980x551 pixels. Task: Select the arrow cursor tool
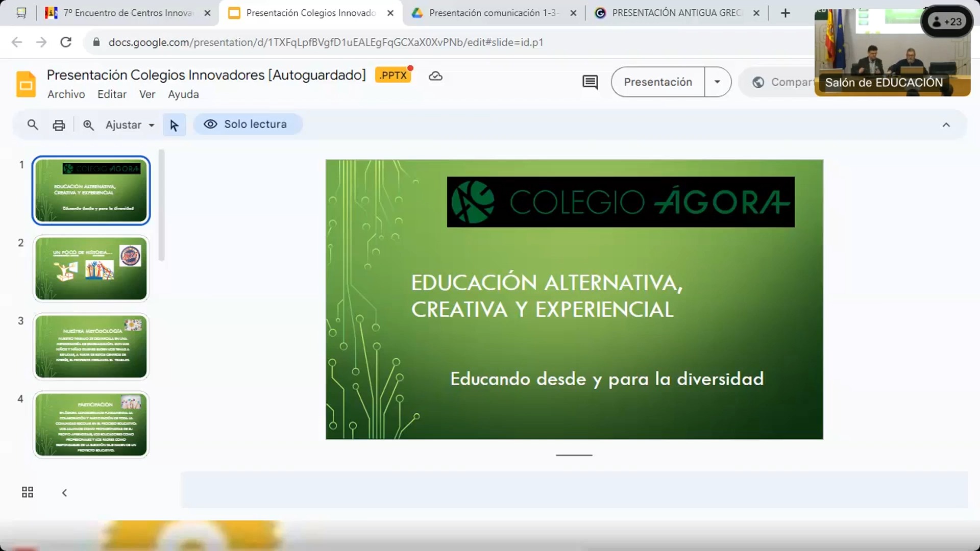tap(174, 125)
